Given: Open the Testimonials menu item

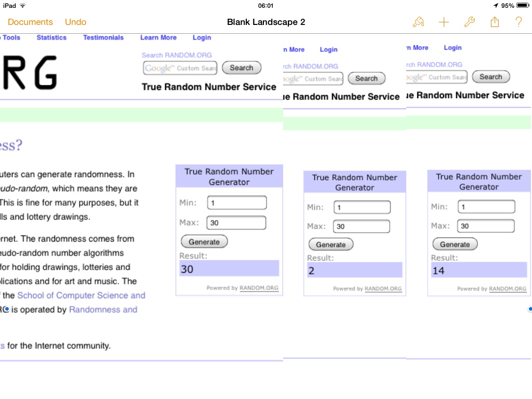Looking at the screenshot, I should tap(103, 37).
